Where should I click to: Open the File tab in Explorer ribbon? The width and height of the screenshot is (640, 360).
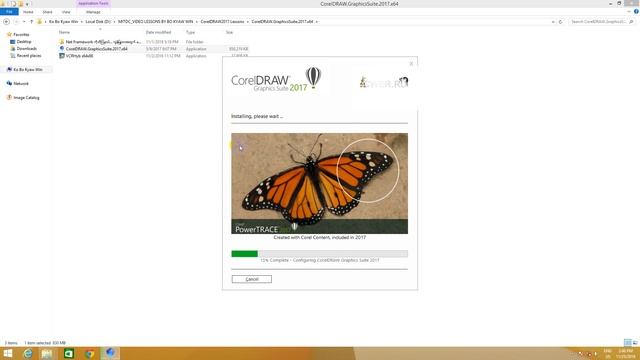9,12
